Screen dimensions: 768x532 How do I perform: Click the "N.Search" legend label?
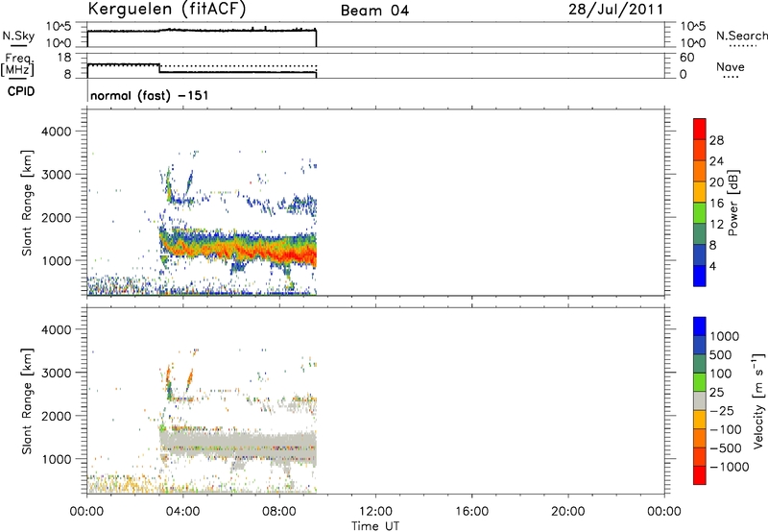coord(741,36)
